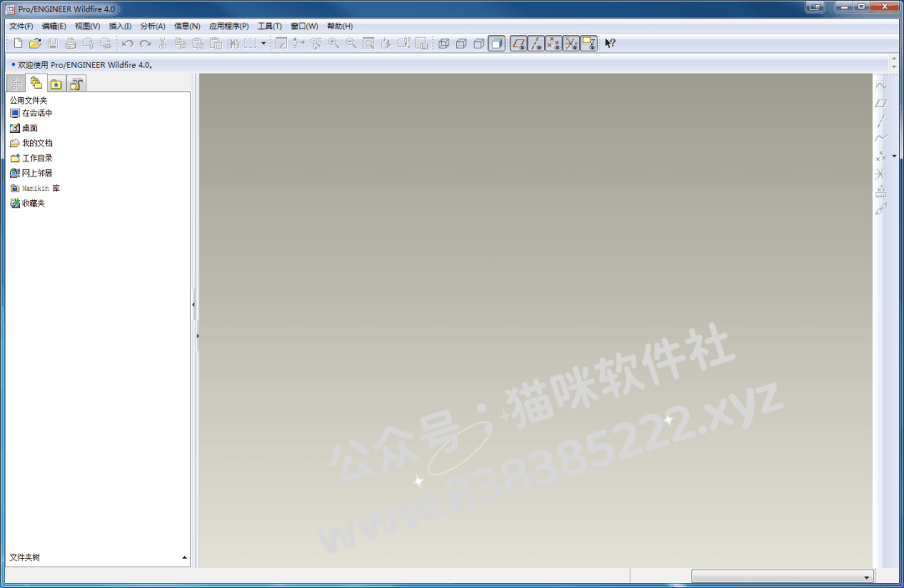This screenshot has height=588, width=904.
Task: Open the 信息(N) menu
Action: (187, 26)
